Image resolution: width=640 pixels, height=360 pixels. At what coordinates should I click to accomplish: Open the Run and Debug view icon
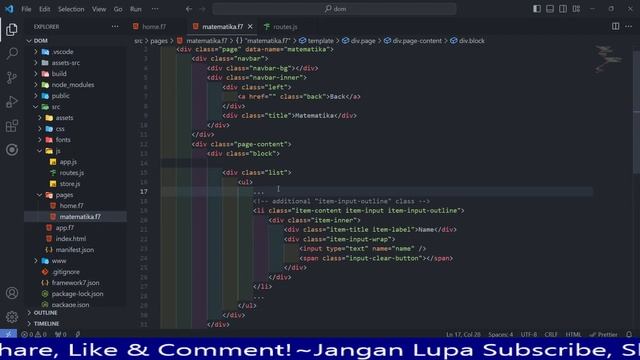tap(12, 102)
